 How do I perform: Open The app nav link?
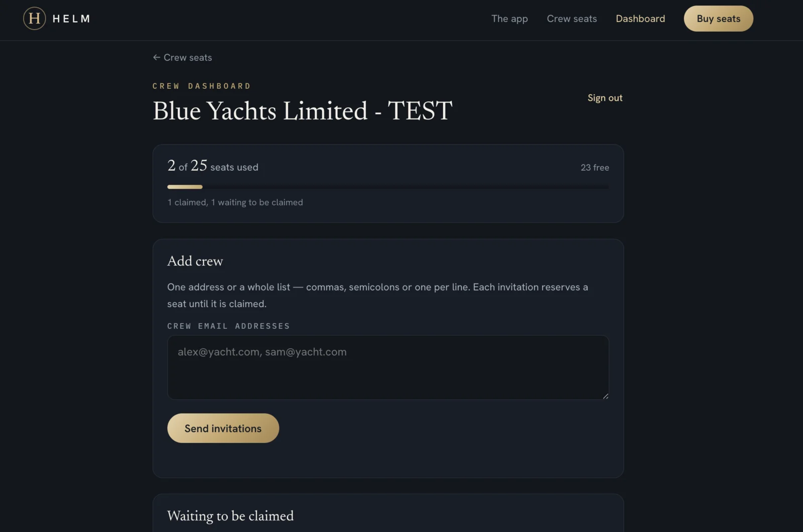(x=509, y=19)
